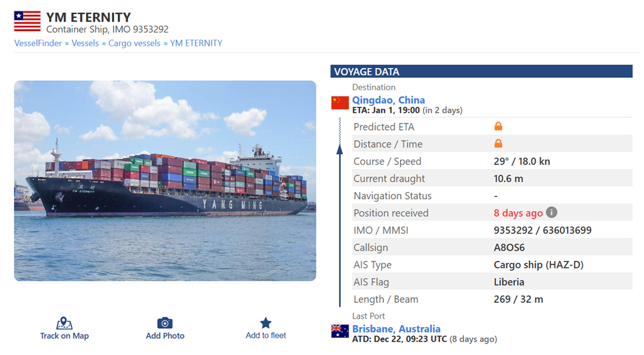Click the Add to fleet label

coord(266,335)
